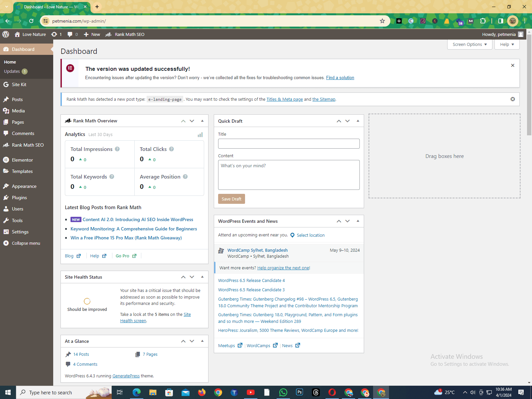Open Photoshop from taskbar

[300, 392]
